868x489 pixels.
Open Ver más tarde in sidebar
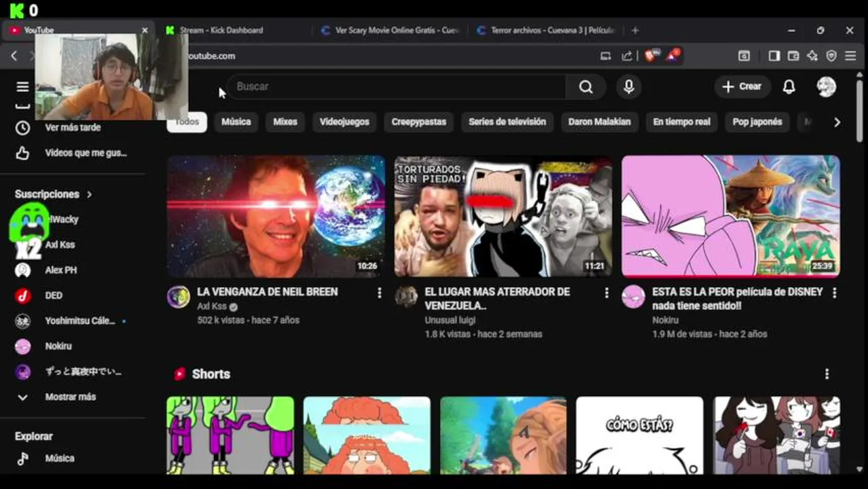tap(74, 127)
